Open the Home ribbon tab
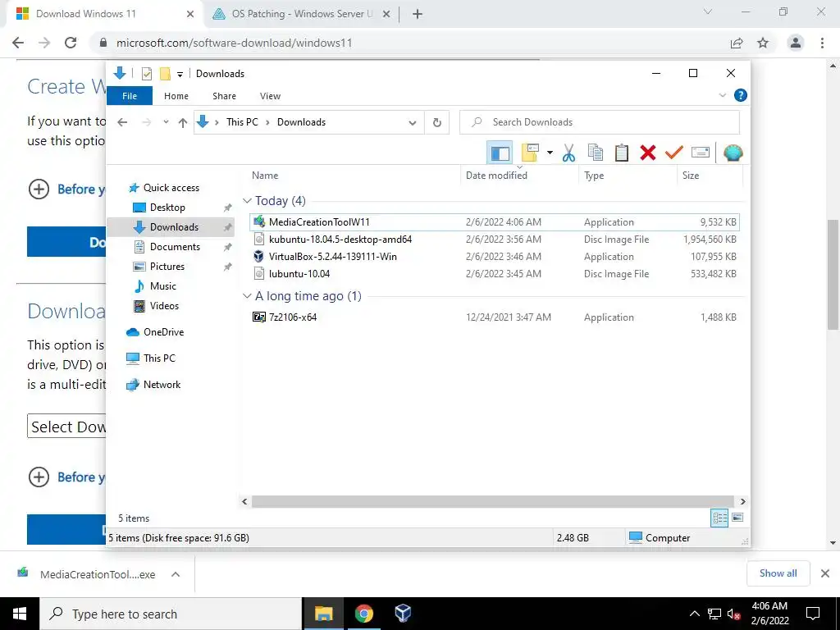The width and height of the screenshot is (840, 630). tap(176, 96)
